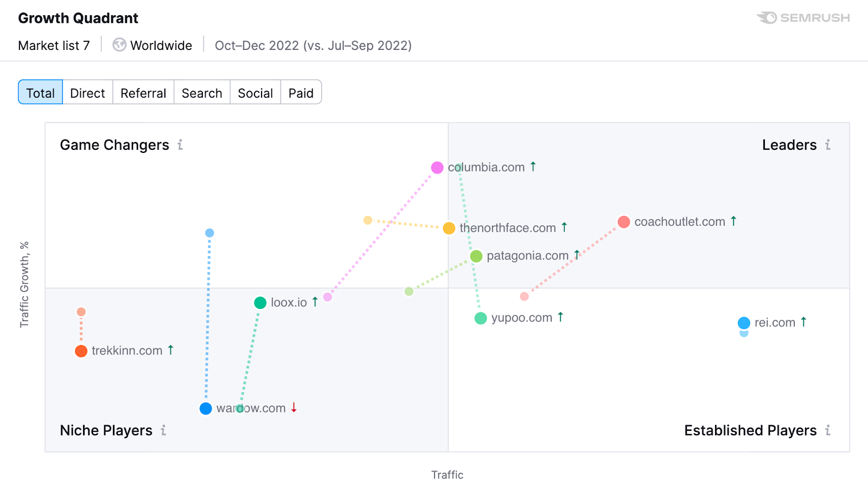The image size is (868, 497).
Task: Enable the Direct traffic filter
Action: tap(87, 92)
